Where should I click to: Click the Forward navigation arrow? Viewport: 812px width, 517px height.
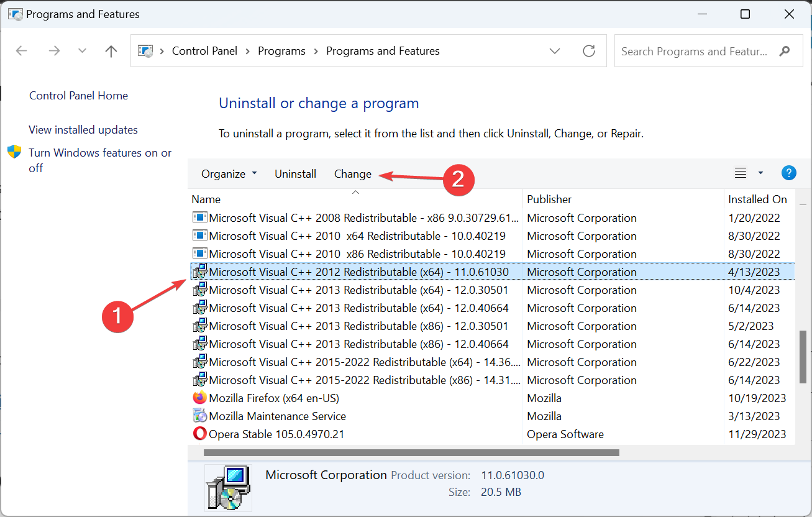tap(54, 51)
